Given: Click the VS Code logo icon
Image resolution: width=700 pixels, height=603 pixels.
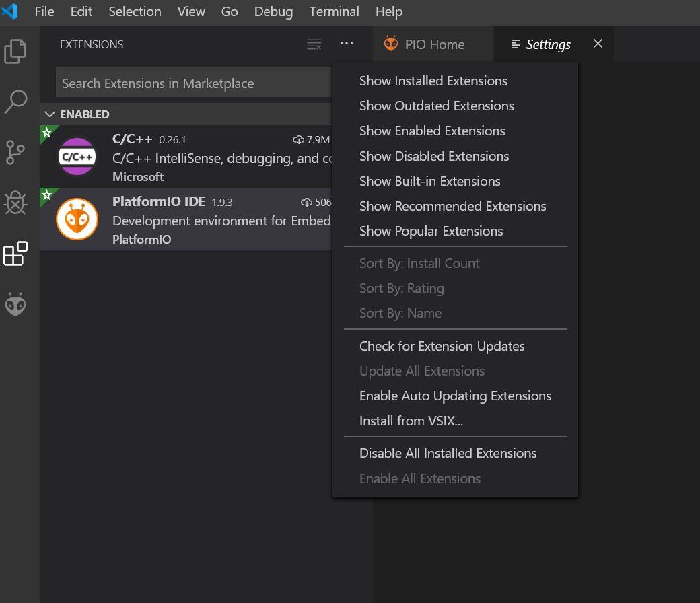Looking at the screenshot, I should point(10,11).
